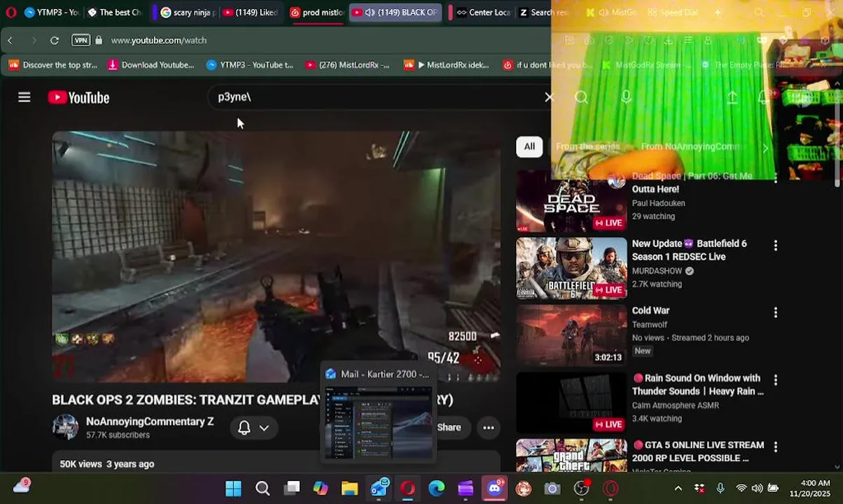
Task: Select the 'From the series' chip
Action: coord(588,146)
